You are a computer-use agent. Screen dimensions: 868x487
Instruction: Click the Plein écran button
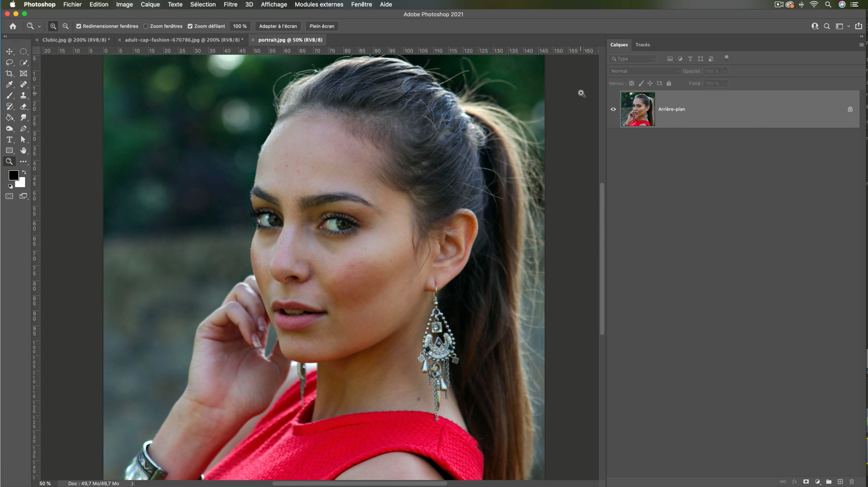pos(321,26)
